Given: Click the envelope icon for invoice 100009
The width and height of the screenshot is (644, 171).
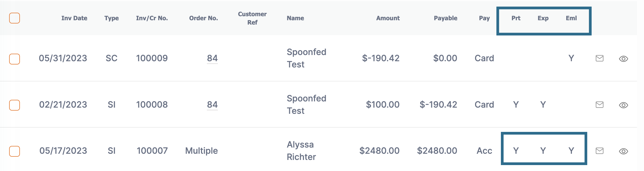Looking at the screenshot, I should (600, 58).
